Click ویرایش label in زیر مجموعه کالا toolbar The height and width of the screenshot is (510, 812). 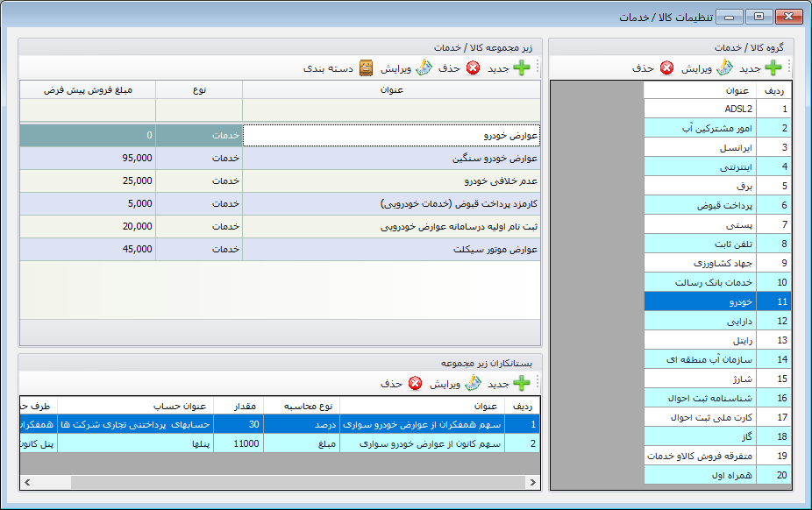[x=396, y=69]
